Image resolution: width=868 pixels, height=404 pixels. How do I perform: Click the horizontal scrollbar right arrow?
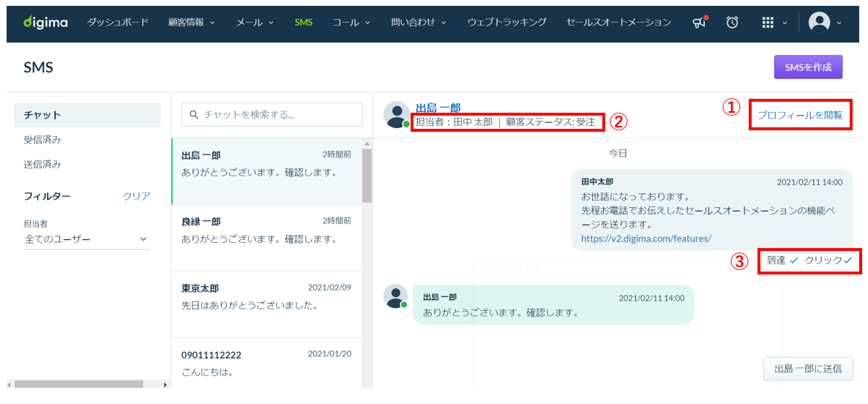coord(165,384)
